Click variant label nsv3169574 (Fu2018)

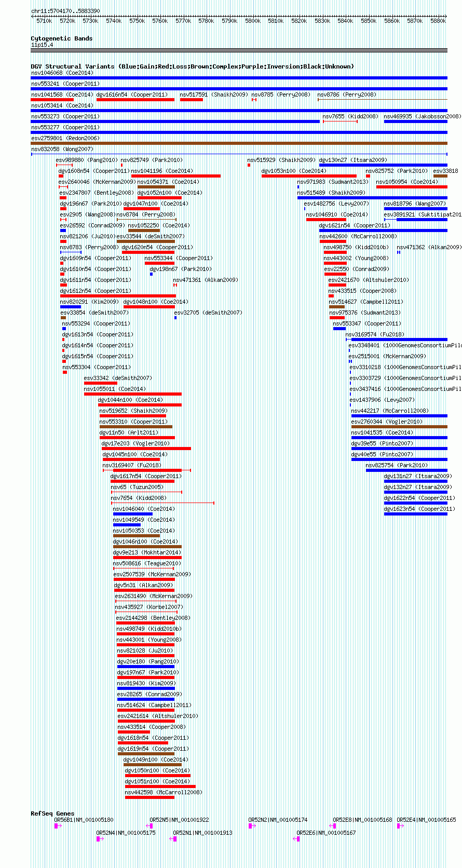coord(375,334)
